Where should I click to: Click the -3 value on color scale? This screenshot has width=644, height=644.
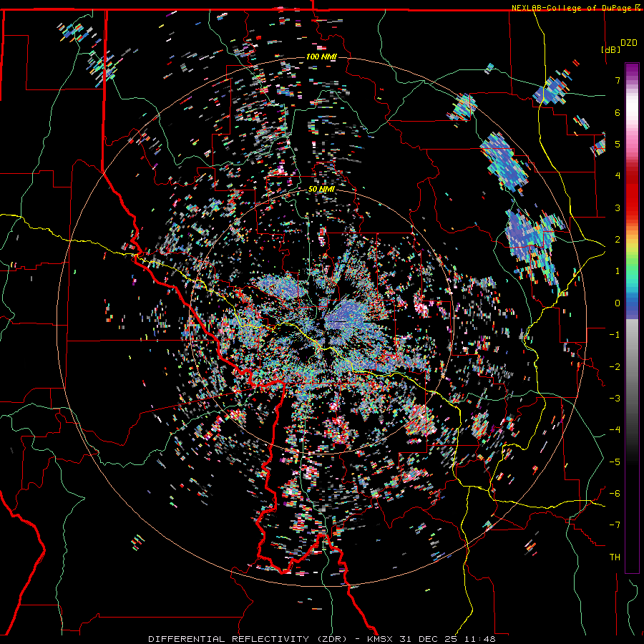tap(615, 399)
